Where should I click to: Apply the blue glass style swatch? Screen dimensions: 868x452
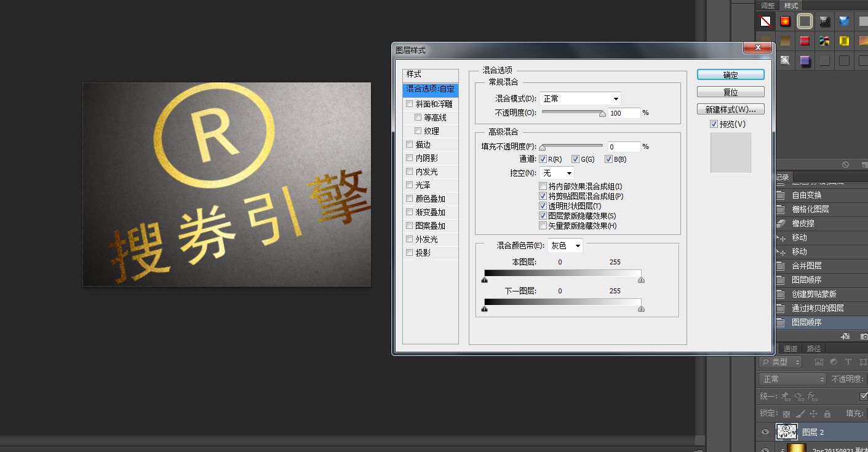pos(844,22)
